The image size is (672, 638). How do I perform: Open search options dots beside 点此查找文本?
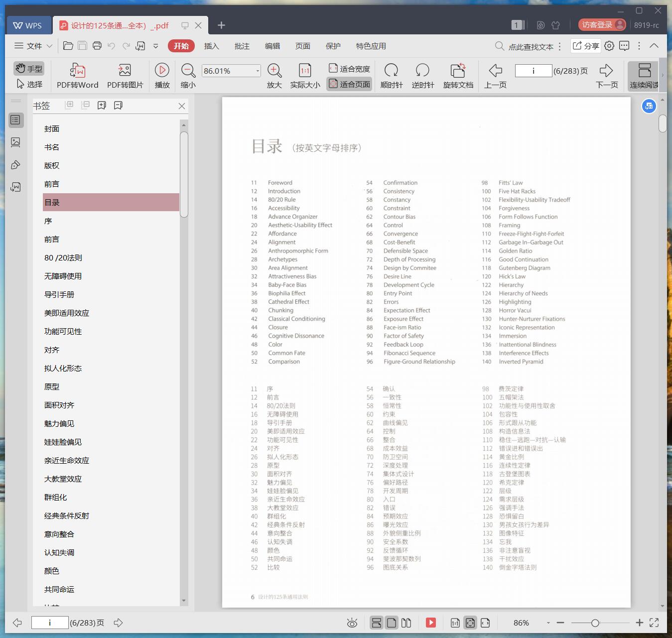560,46
